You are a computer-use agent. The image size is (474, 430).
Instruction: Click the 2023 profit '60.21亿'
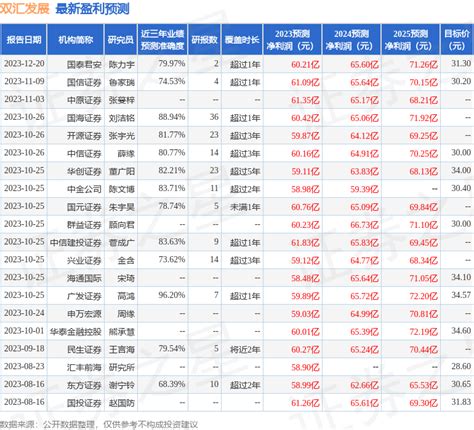click(305, 64)
